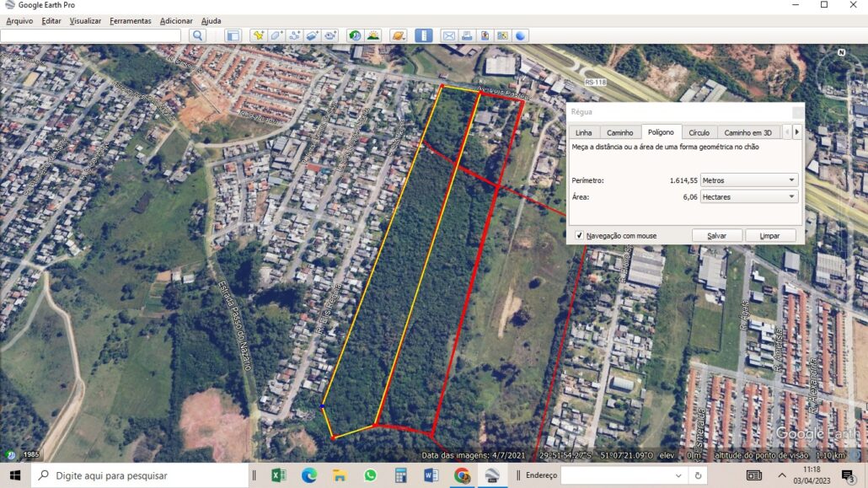Select the Polígono tab

[x=661, y=131]
